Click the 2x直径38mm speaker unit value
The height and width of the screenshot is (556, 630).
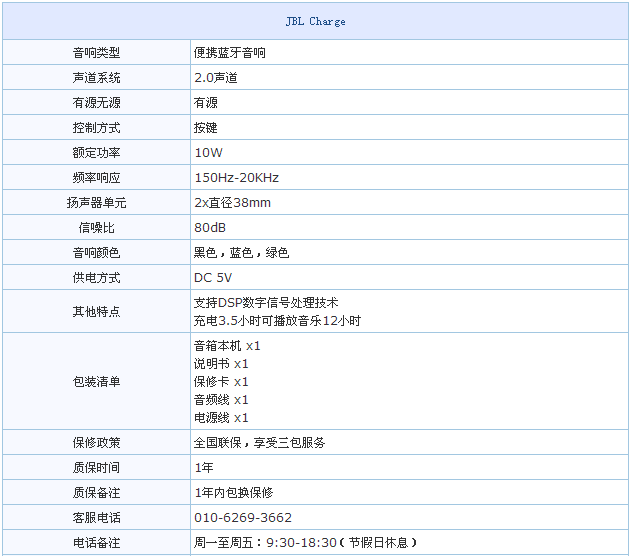232,203
